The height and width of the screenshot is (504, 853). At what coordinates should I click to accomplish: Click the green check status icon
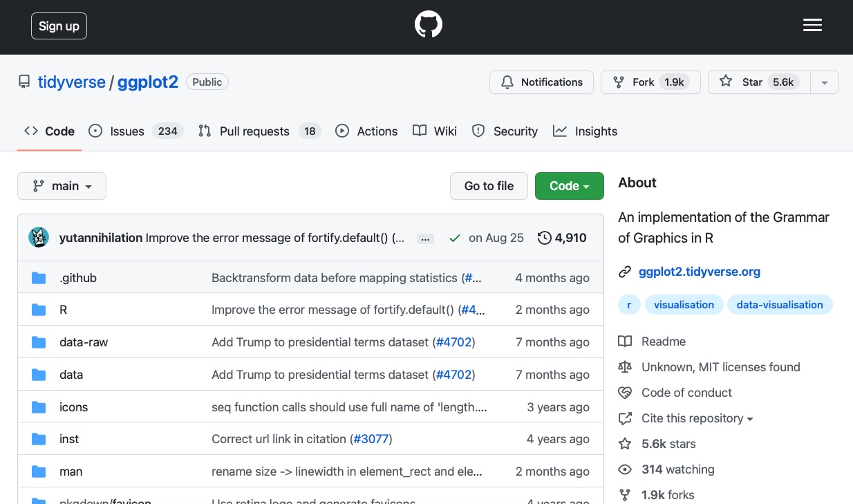pos(454,238)
